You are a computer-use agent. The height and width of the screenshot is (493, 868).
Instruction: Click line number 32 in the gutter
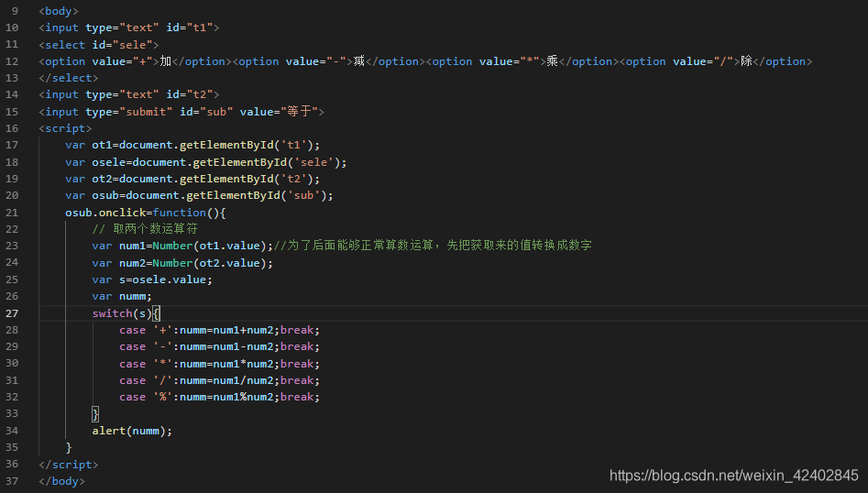pyautogui.click(x=12, y=397)
